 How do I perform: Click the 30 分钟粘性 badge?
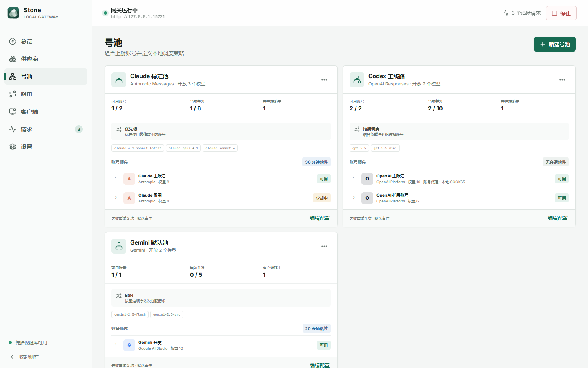click(316, 162)
